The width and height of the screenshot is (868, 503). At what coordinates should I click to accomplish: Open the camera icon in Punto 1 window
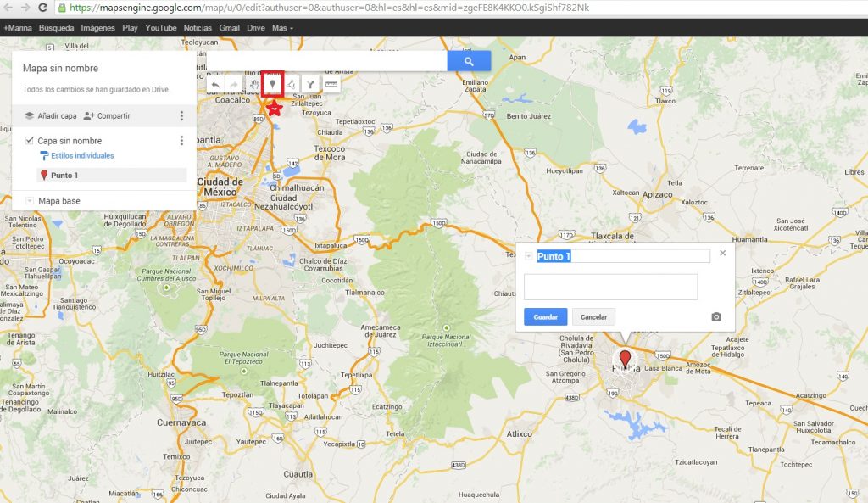tap(715, 316)
